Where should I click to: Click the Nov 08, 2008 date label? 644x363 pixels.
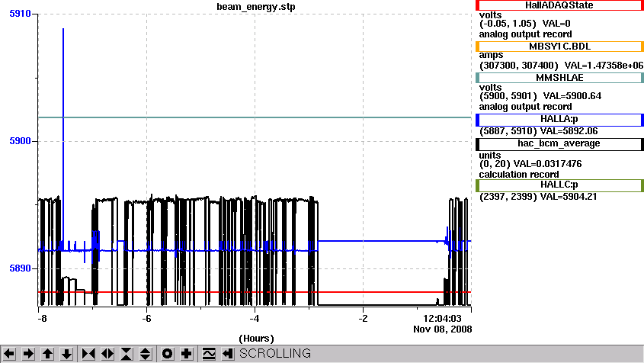[442, 329]
